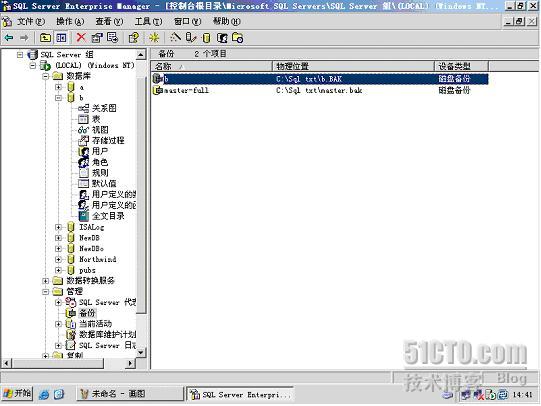The image size is (541, 406).
Task: Click the system tray clock 14:41
Action: 522,394
